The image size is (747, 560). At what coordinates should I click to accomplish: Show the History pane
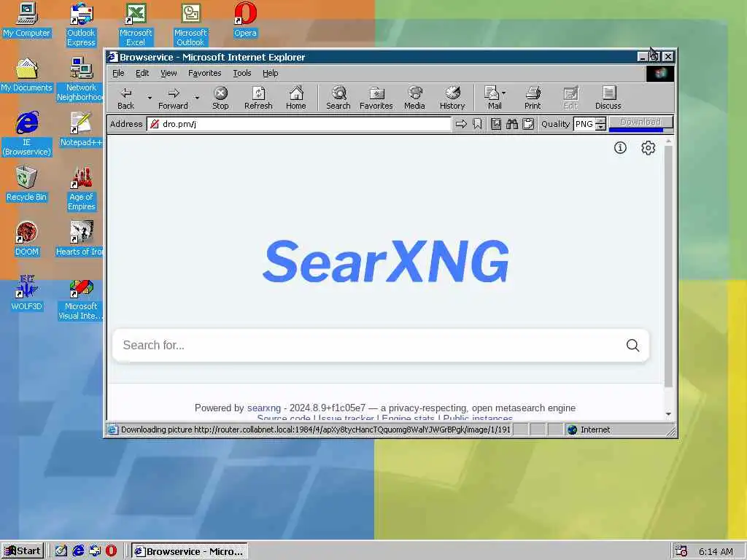click(x=452, y=98)
